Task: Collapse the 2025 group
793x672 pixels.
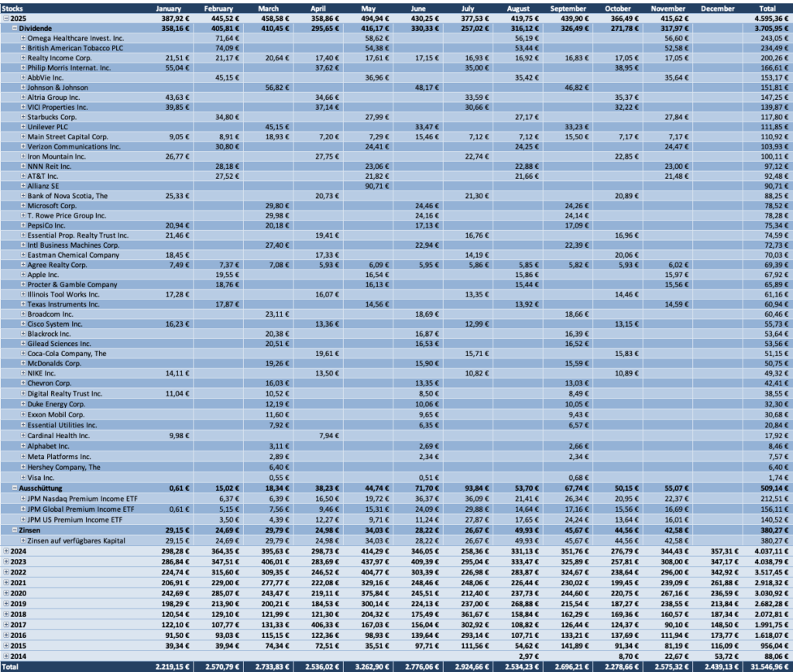Action: 5,17
